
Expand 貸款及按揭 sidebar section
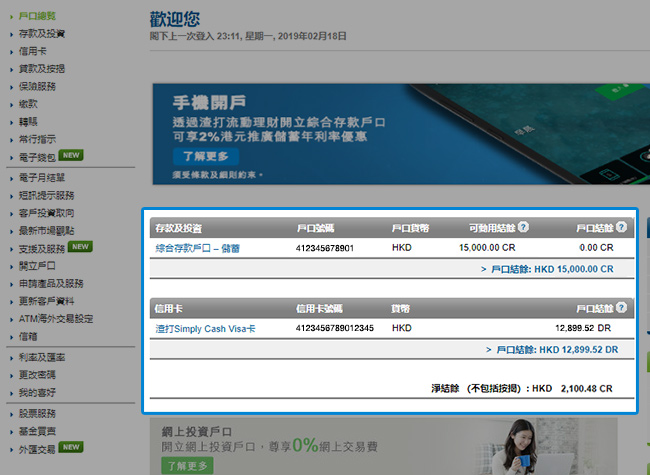click(42, 69)
